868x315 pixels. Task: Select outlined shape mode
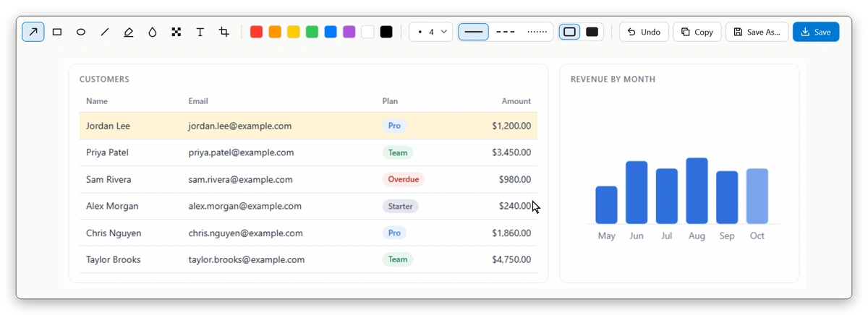coord(570,32)
